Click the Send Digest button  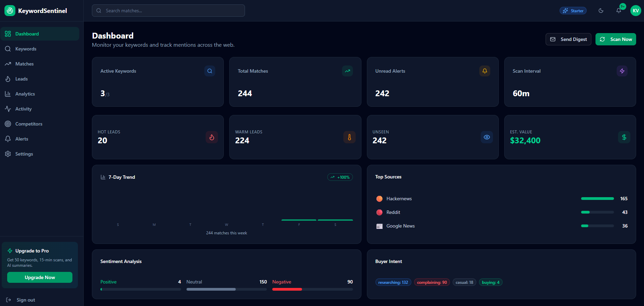(x=568, y=39)
